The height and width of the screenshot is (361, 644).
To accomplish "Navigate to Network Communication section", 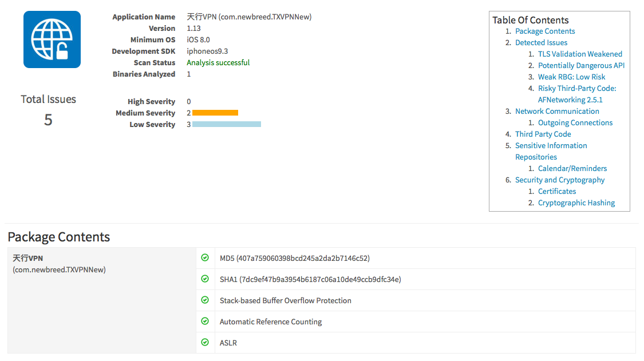I will pos(557,112).
